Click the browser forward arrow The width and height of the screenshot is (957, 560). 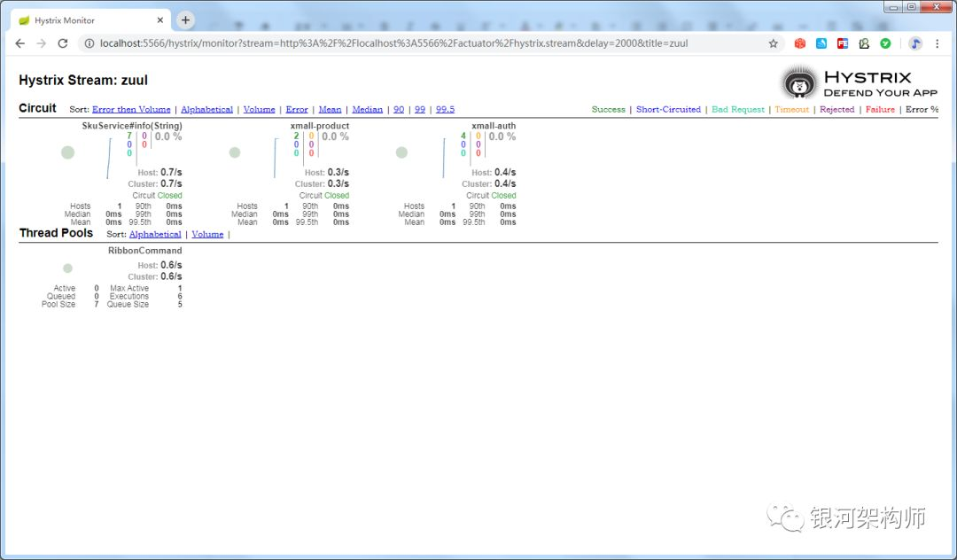pyautogui.click(x=41, y=43)
